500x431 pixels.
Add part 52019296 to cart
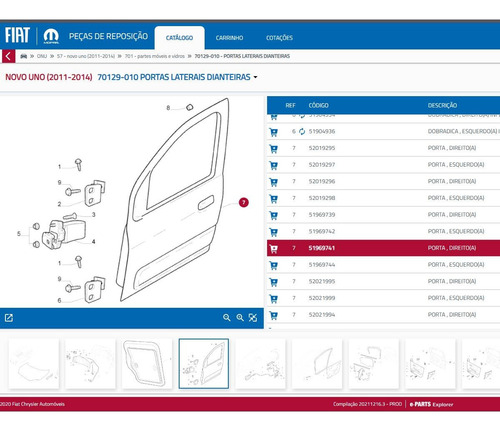tap(274, 182)
